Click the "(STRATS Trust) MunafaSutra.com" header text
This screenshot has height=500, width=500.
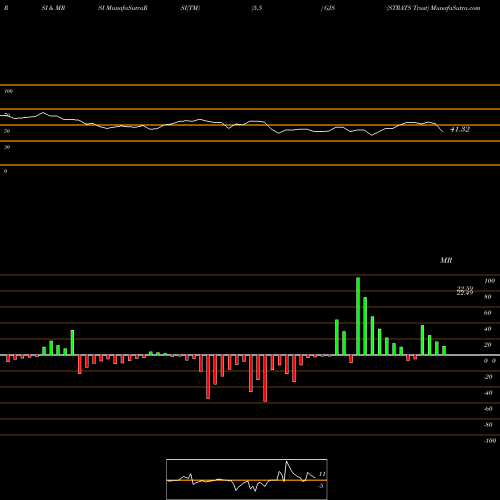pyautogui.click(x=433, y=8)
